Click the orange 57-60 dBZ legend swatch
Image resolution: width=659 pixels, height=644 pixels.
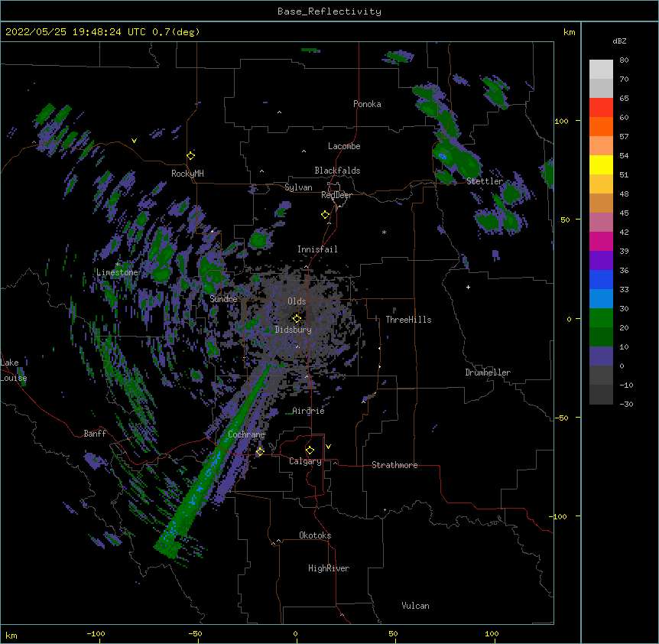click(601, 126)
